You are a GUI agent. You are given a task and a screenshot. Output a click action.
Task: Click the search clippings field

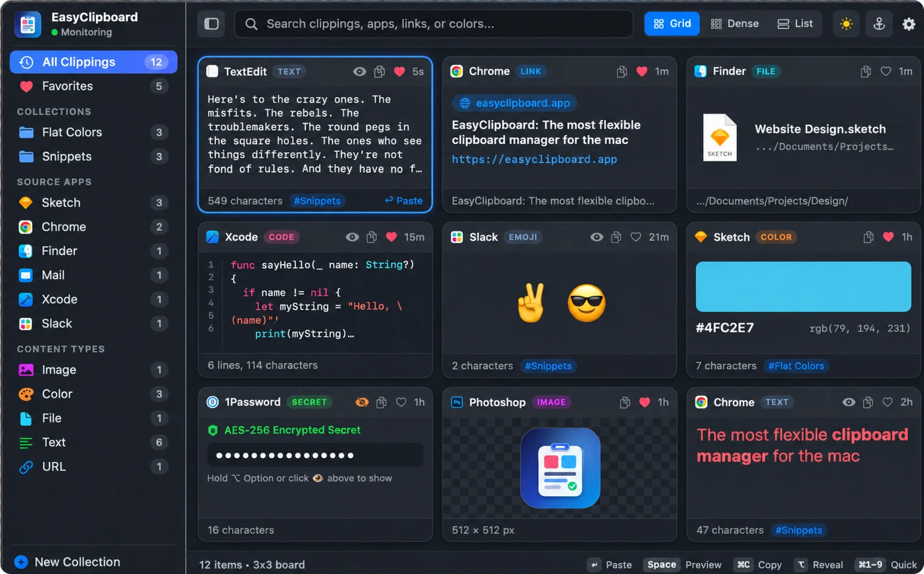[434, 24]
